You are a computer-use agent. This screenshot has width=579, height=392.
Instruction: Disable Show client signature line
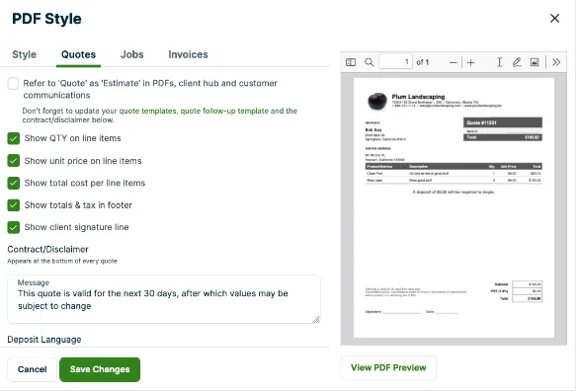tap(13, 227)
